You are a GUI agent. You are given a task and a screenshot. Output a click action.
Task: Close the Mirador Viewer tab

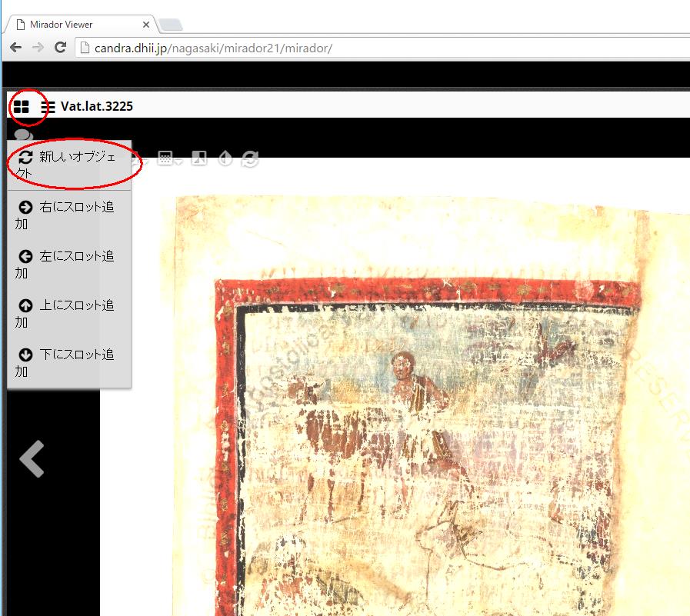(146, 25)
